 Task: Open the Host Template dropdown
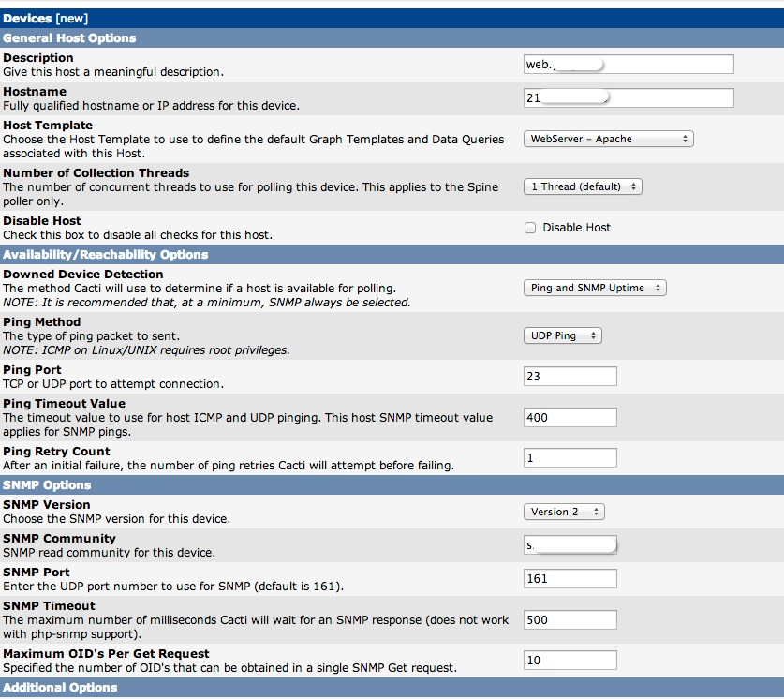click(x=609, y=139)
